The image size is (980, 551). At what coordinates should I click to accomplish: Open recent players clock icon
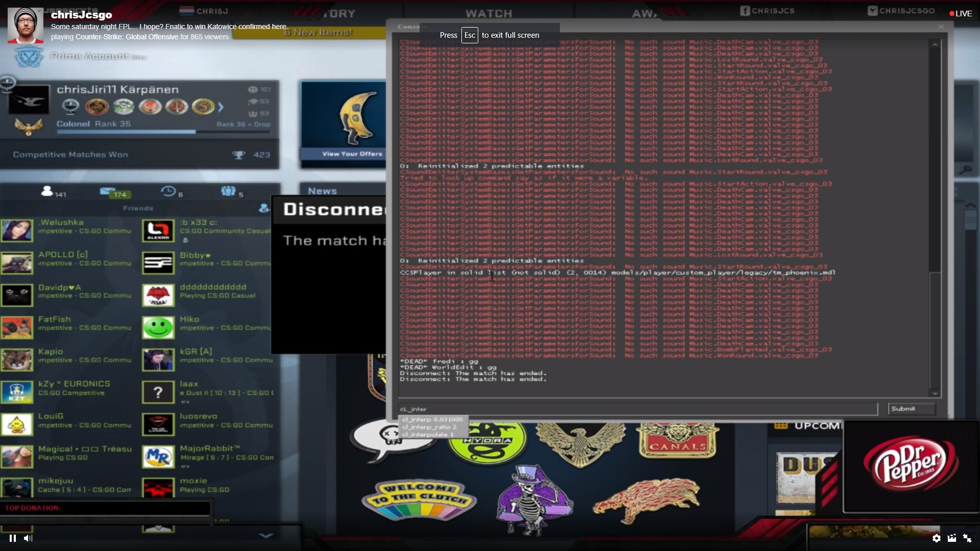(x=168, y=191)
